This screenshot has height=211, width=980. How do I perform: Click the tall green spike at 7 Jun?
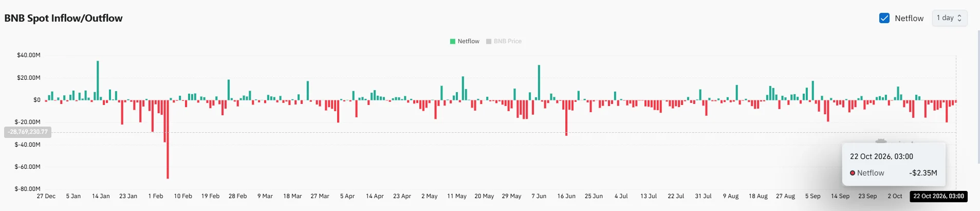[539, 82]
